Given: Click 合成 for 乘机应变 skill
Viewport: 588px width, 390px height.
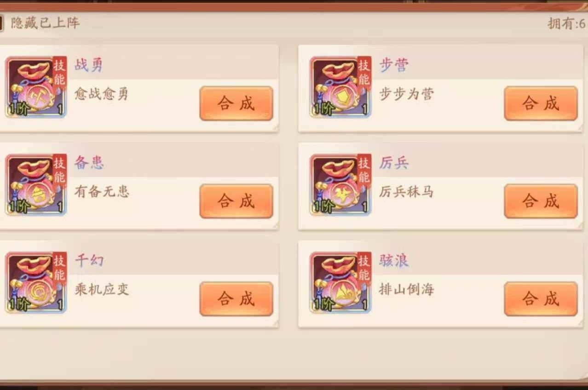Looking at the screenshot, I should (236, 299).
